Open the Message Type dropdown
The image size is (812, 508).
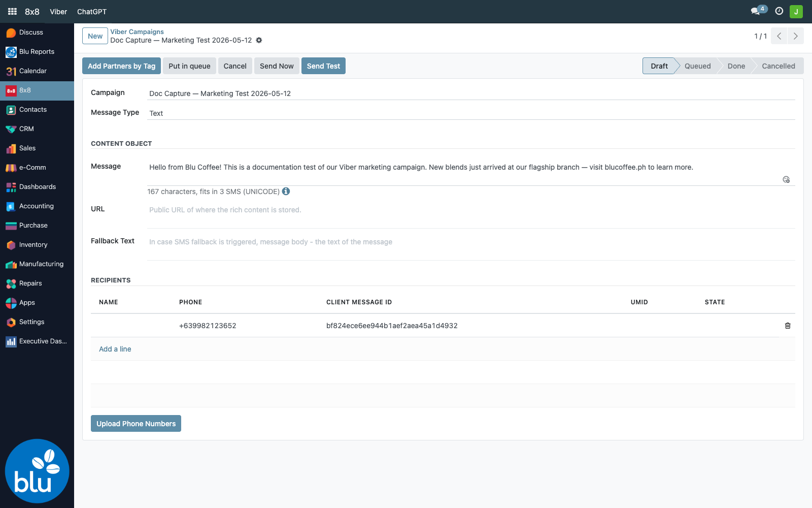point(471,113)
